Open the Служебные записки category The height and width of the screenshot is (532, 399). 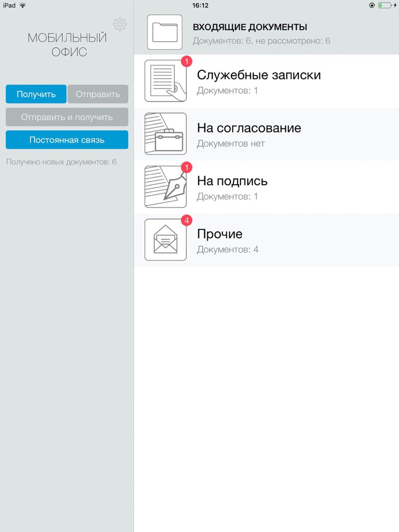tap(267, 81)
